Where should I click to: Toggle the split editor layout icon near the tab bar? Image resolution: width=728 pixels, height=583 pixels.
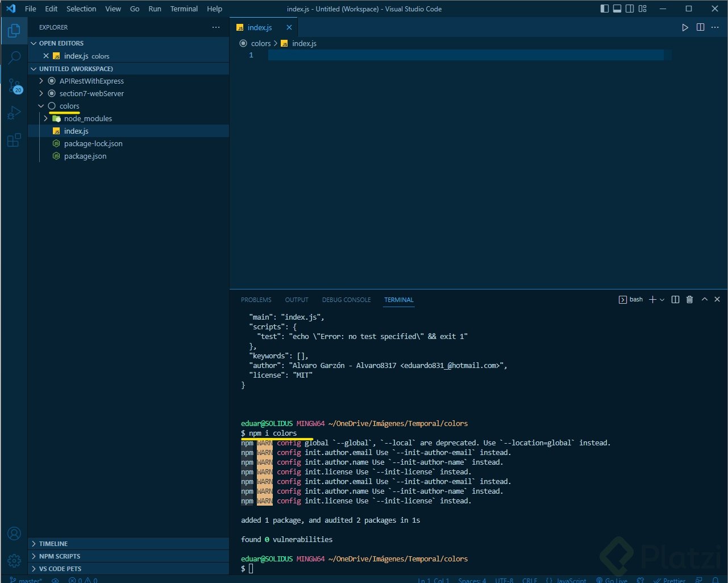click(700, 27)
